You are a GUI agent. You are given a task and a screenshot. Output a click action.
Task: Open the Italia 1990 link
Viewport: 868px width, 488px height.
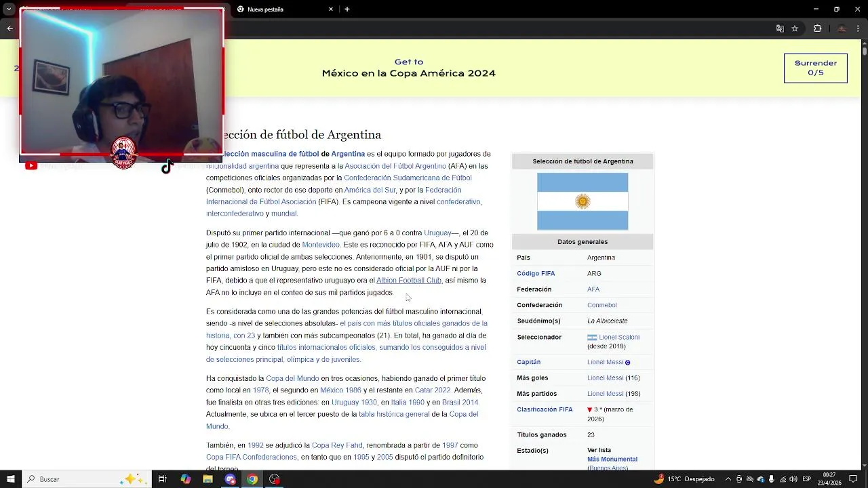pos(408,403)
